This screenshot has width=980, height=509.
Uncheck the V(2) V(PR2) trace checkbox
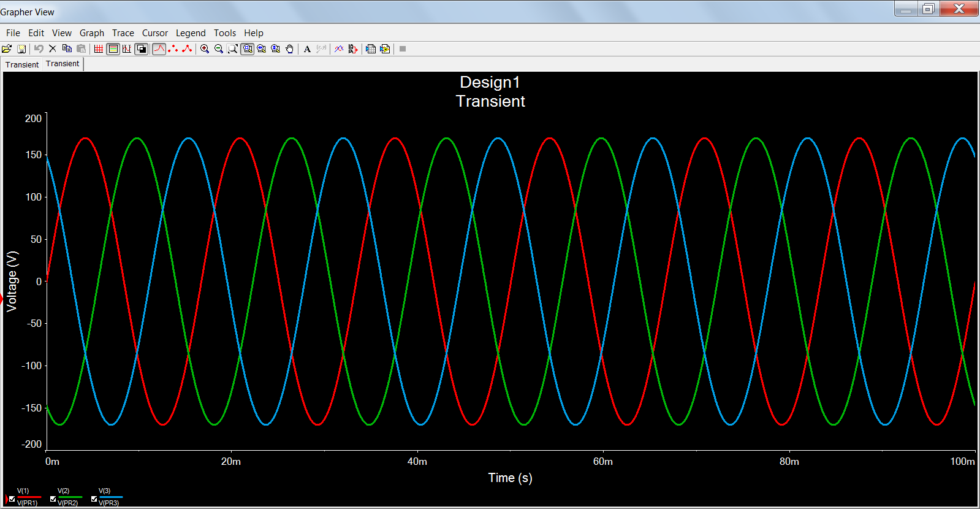pos(53,499)
